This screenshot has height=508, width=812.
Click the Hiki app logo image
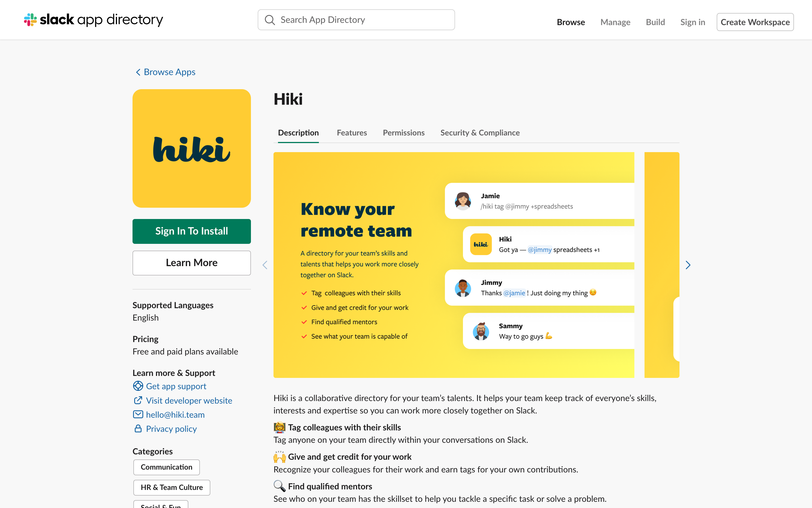pos(192,148)
